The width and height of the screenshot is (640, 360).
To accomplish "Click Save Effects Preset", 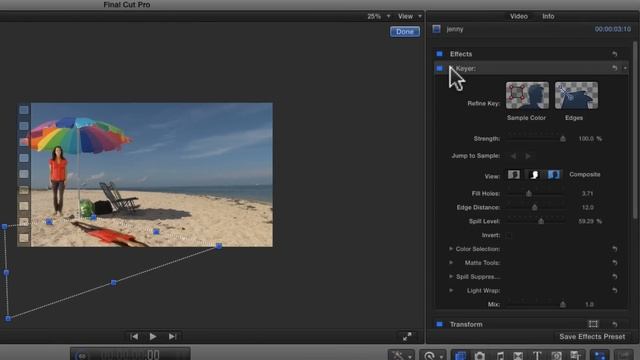I will (x=592, y=337).
